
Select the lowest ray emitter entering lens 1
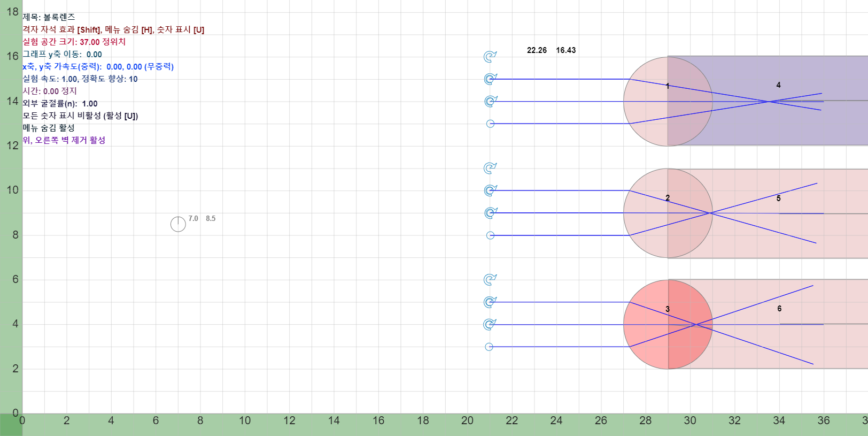pyautogui.click(x=490, y=124)
